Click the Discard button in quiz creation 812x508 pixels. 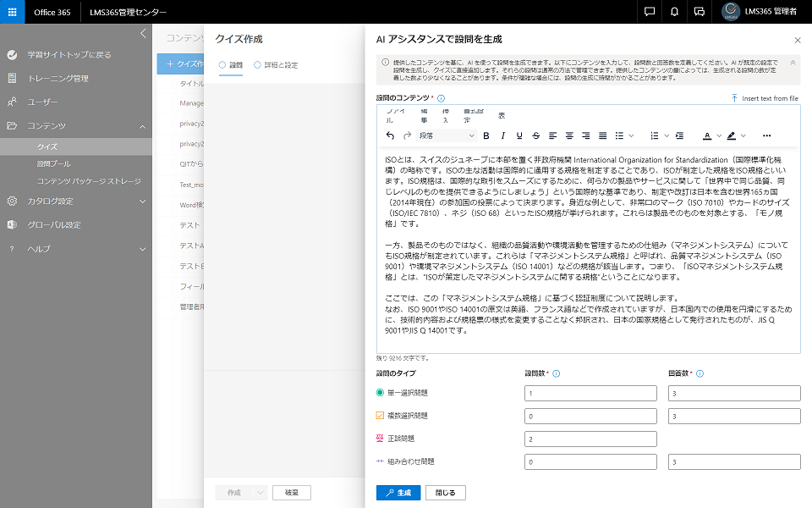(292, 493)
